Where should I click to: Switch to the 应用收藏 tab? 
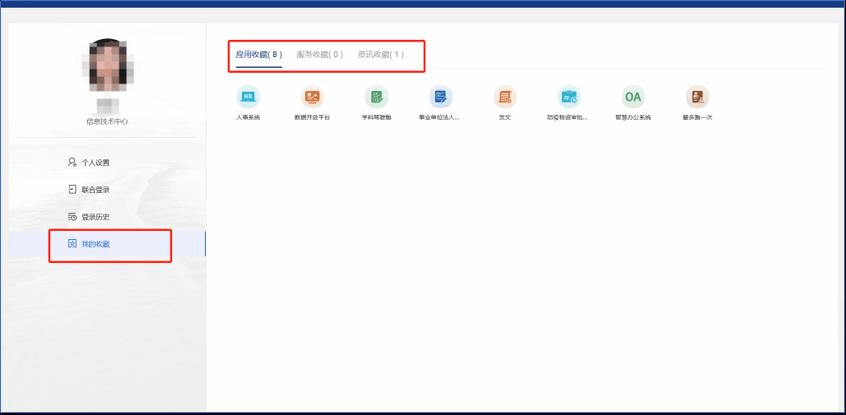[259, 54]
